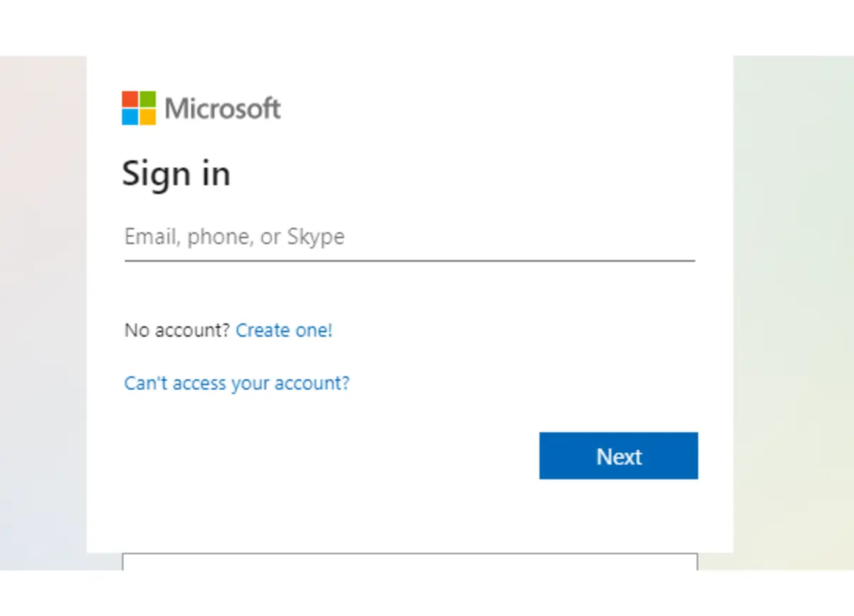The image size is (854, 616).
Task: Click the Microsoft four-square logo
Action: click(x=139, y=108)
